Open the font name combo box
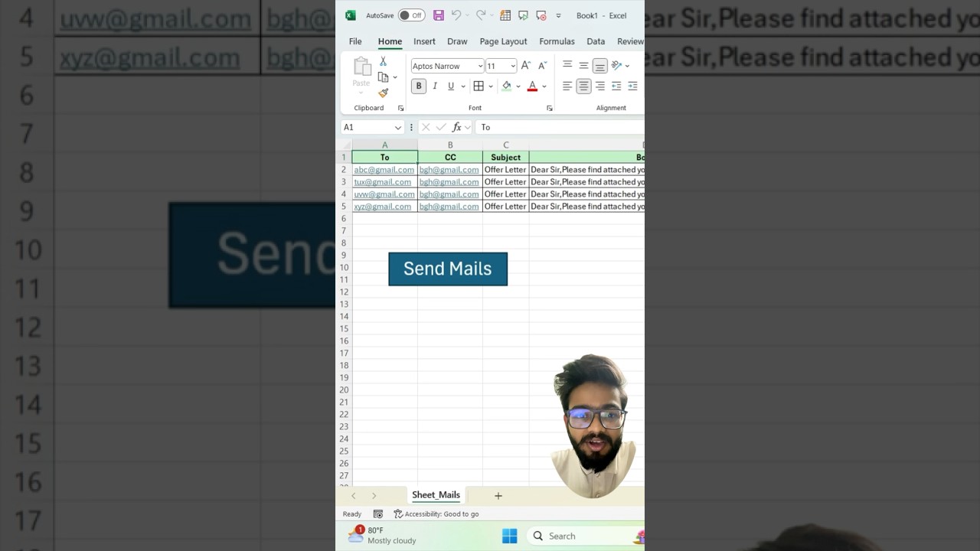The image size is (980, 551). [447, 66]
